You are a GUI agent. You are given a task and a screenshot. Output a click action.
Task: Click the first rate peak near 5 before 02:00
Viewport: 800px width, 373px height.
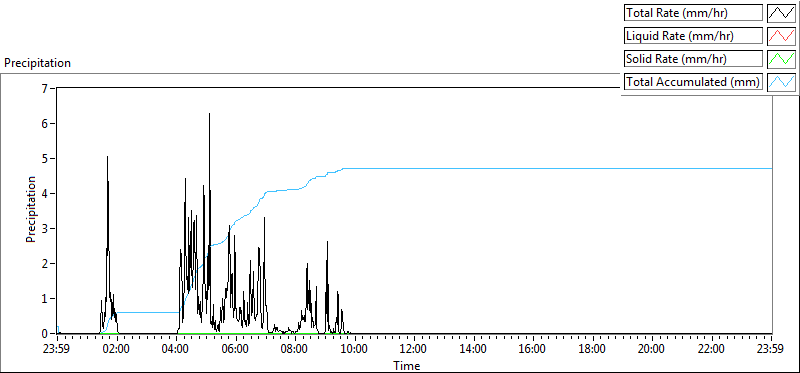tap(107, 158)
